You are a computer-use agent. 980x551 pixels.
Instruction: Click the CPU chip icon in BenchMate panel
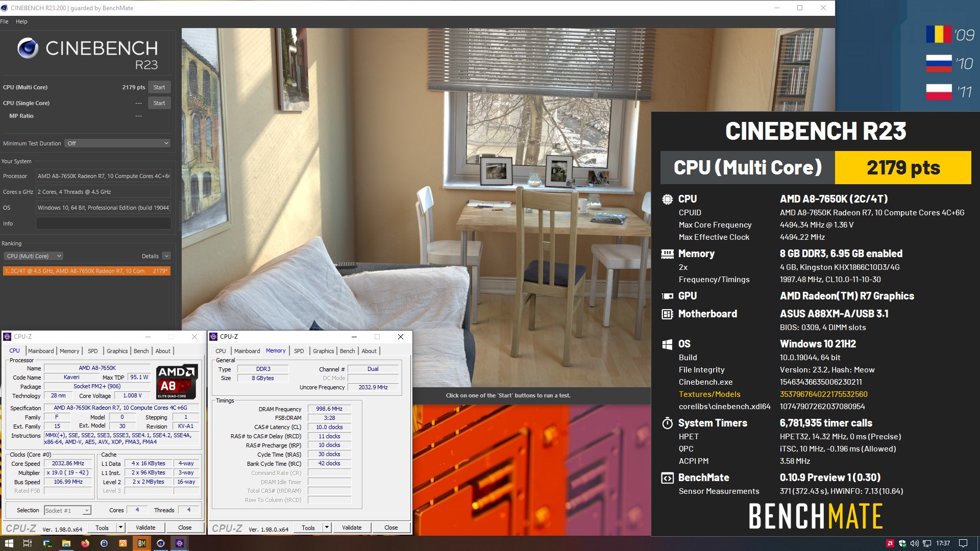coord(667,199)
